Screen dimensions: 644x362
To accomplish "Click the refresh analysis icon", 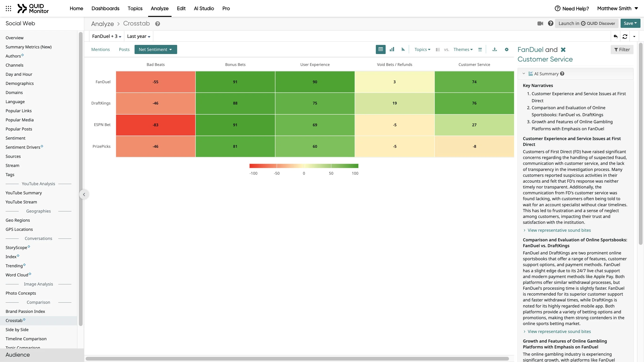I will [x=625, y=36].
